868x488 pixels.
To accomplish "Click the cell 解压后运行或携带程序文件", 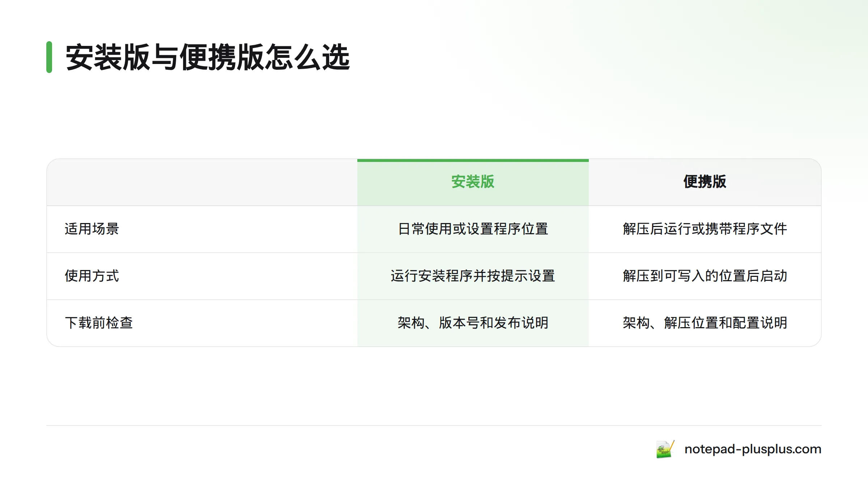I will [705, 229].
